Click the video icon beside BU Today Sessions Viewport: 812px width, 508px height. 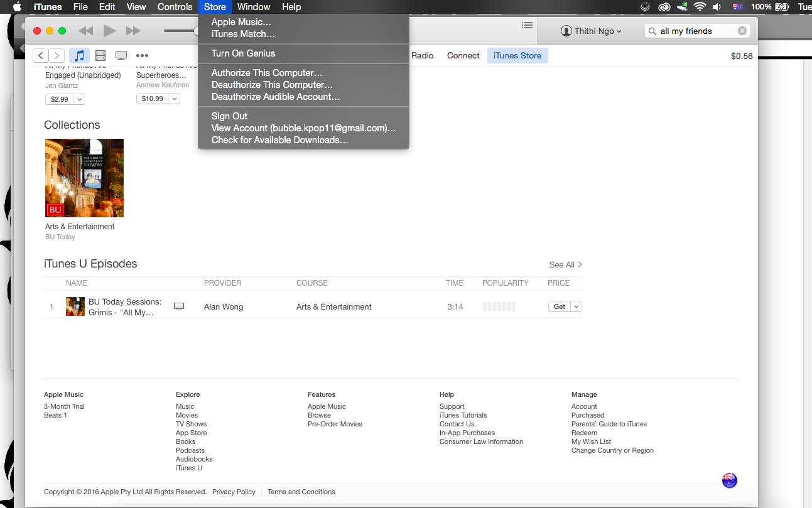click(x=179, y=306)
